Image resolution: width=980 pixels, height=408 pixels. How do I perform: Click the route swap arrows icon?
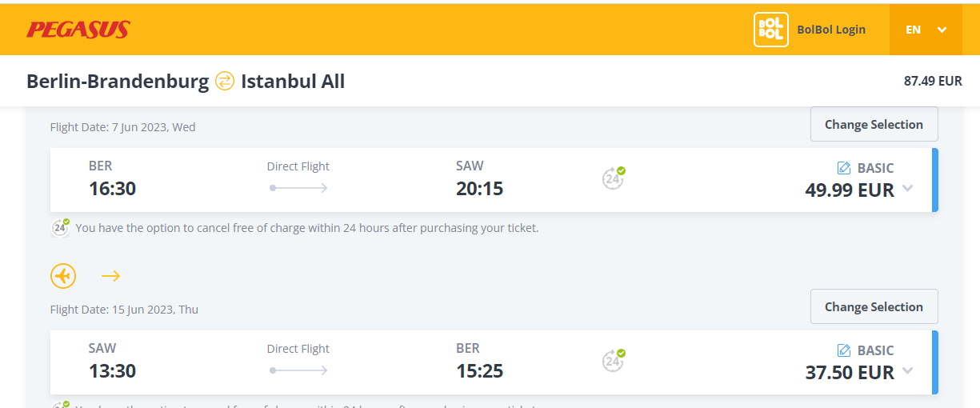coord(225,81)
